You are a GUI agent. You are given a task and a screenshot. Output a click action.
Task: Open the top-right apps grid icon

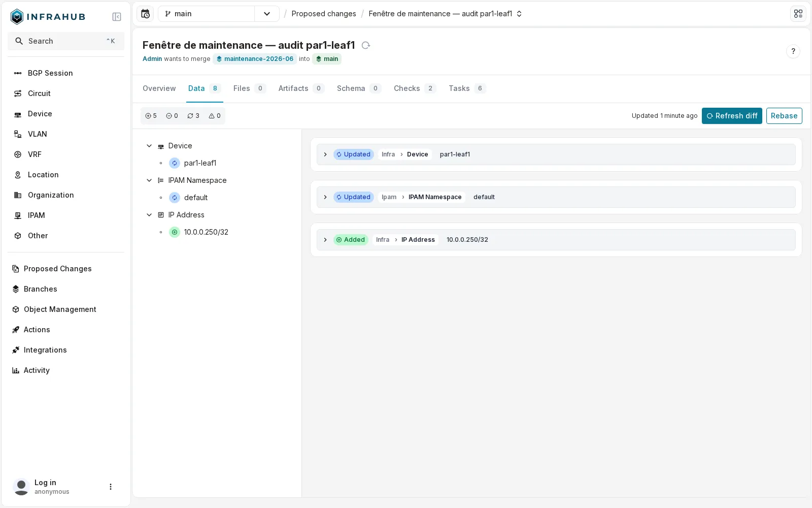pos(798,14)
